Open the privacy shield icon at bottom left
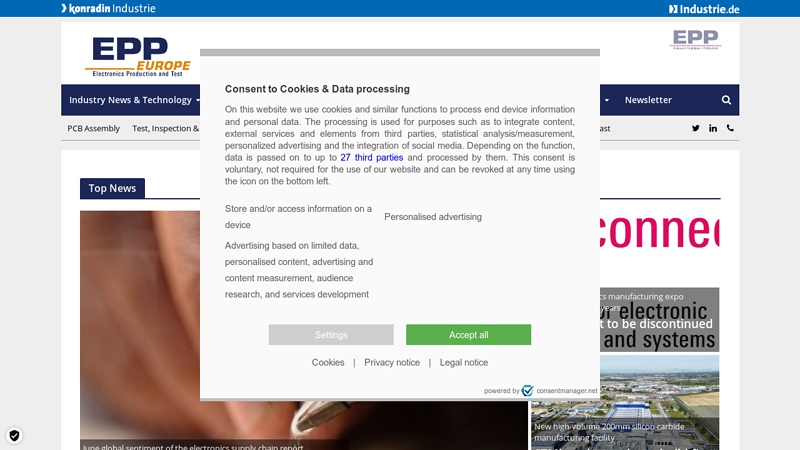The width and height of the screenshot is (800, 450). [x=14, y=436]
